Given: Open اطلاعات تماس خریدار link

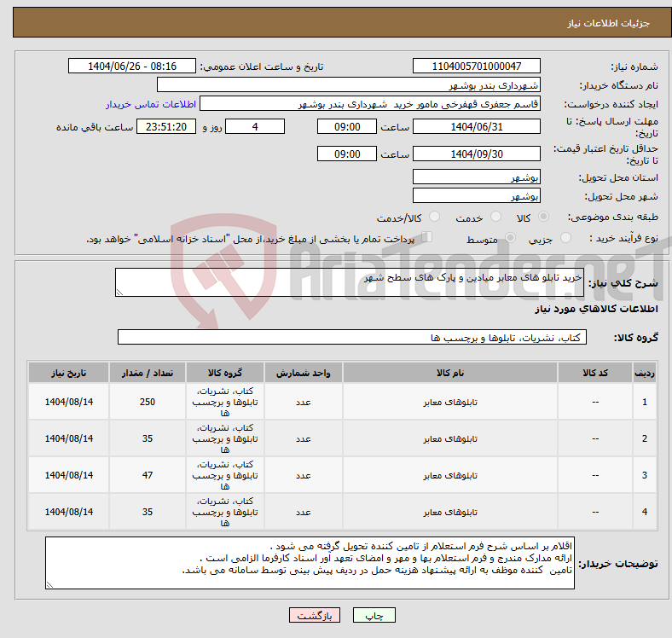Looking at the screenshot, I should point(151,104).
